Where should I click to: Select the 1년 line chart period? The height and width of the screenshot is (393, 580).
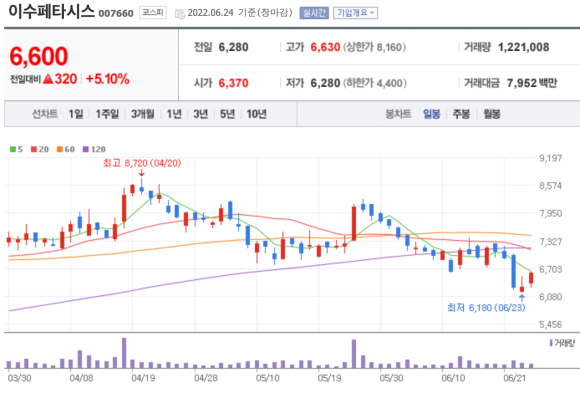click(174, 114)
